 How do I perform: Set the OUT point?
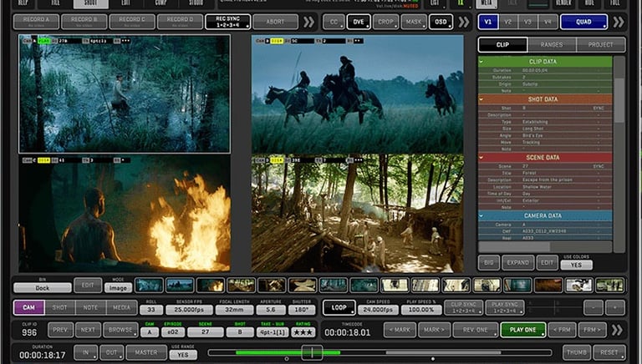tap(112, 352)
